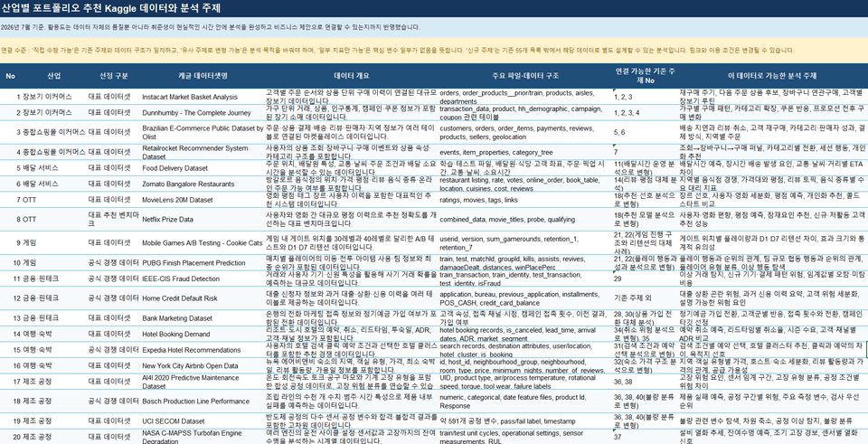
Task: Click '3 종합쇼핑몰 이커머스' in the Olist row
Action: (51, 132)
